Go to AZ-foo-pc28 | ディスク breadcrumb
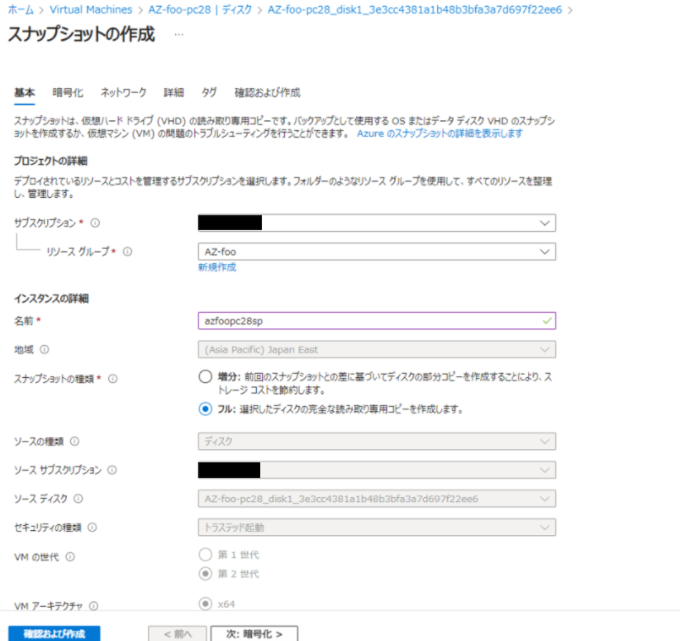The height and width of the screenshot is (641, 680). 200,10
